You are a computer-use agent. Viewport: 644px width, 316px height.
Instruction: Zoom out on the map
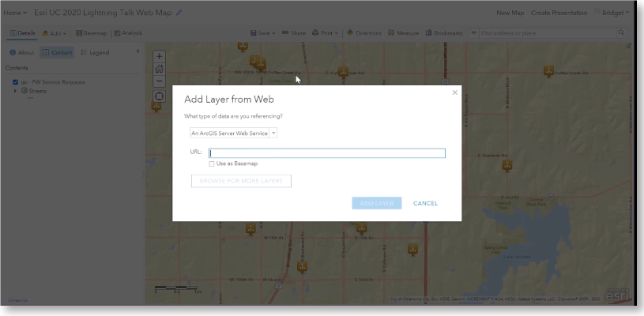point(160,81)
